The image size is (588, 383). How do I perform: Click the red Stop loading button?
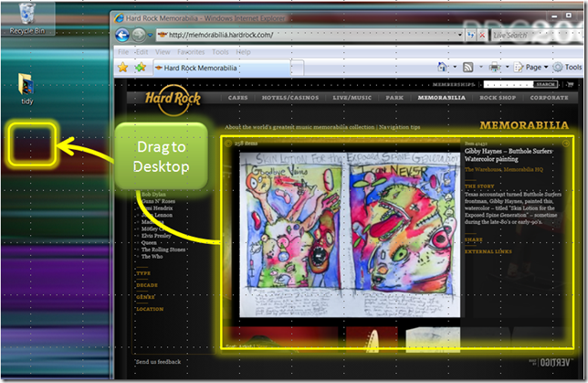pyautogui.click(x=482, y=36)
